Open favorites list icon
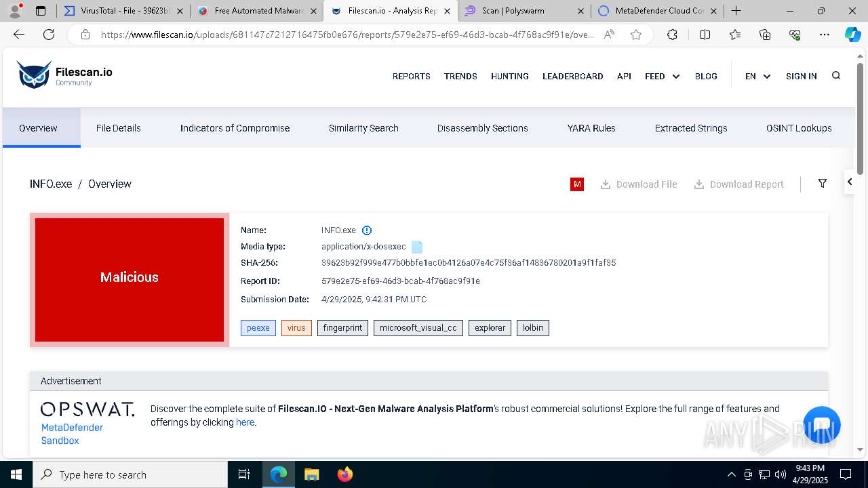Image resolution: width=868 pixels, height=488 pixels. 735,35
